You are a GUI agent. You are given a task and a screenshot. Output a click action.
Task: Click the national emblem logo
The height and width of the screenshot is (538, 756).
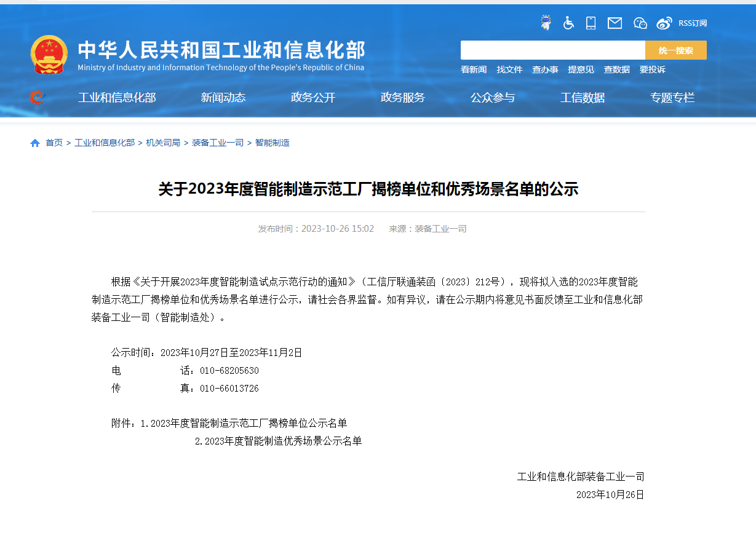coord(49,53)
